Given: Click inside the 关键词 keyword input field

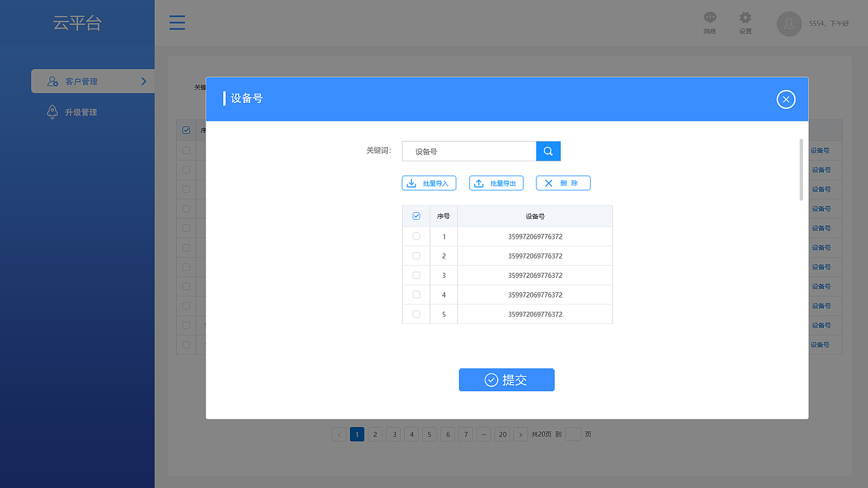Looking at the screenshot, I should click(469, 150).
